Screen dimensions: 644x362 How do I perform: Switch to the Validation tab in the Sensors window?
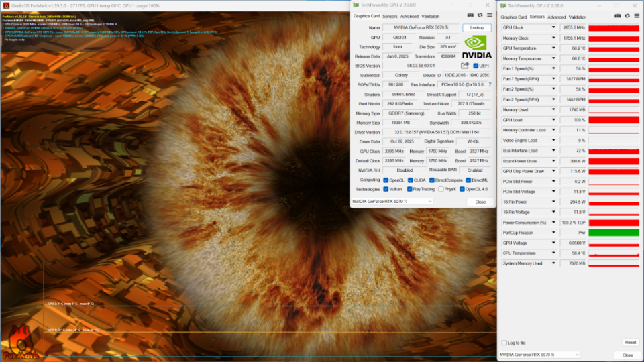[x=578, y=17]
